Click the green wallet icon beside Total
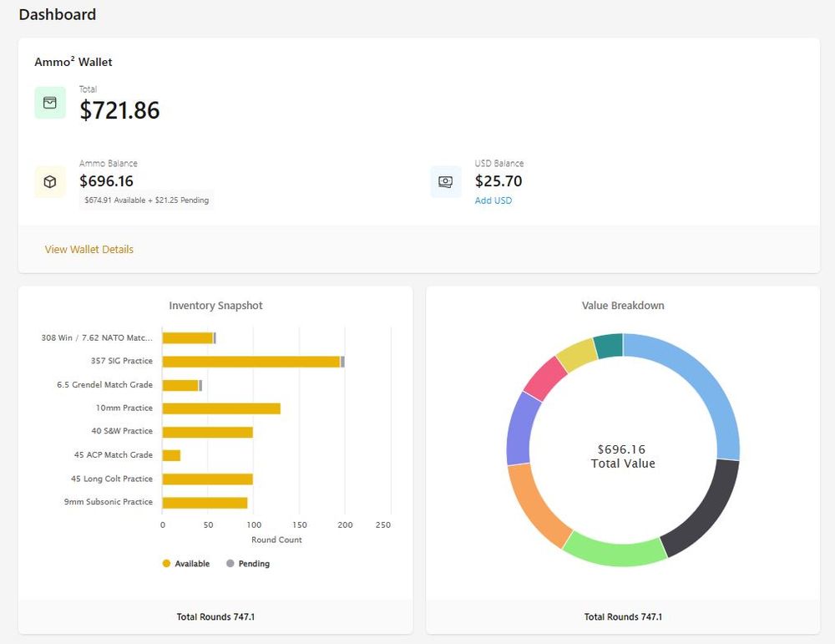This screenshot has height=644, width=835. (50, 103)
